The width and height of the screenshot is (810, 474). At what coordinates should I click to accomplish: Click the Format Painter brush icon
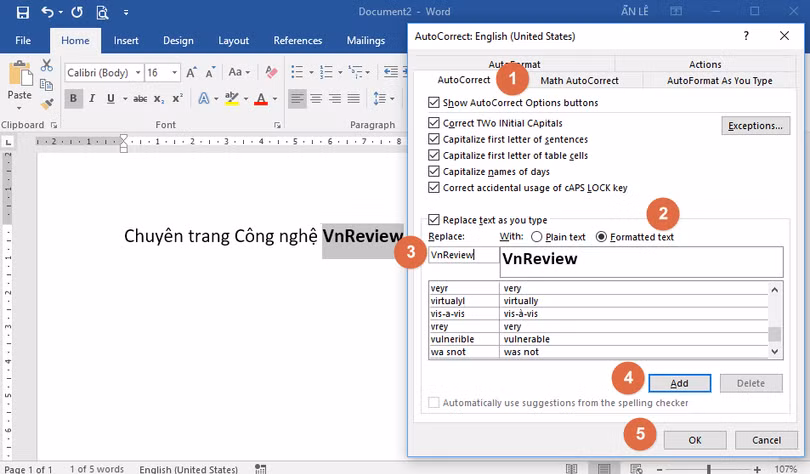pos(47,104)
